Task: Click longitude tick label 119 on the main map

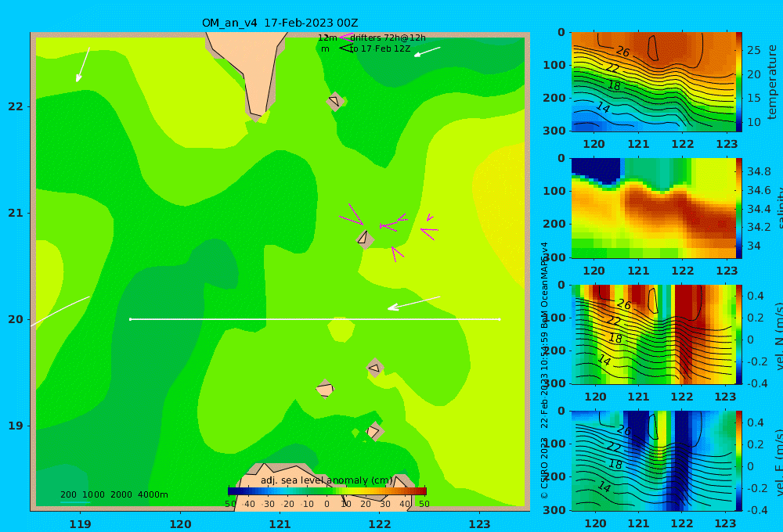Action: coord(81,524)
